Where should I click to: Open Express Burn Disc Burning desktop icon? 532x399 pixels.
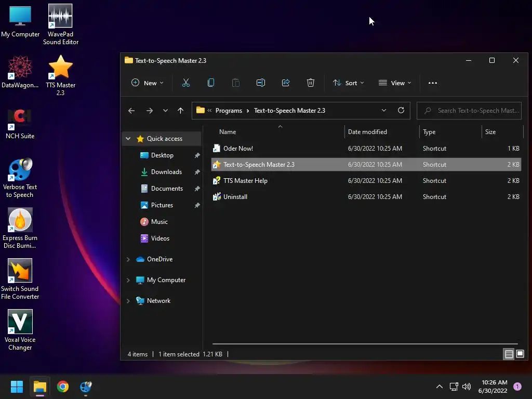pyautogui.click(x=20, y=229)
